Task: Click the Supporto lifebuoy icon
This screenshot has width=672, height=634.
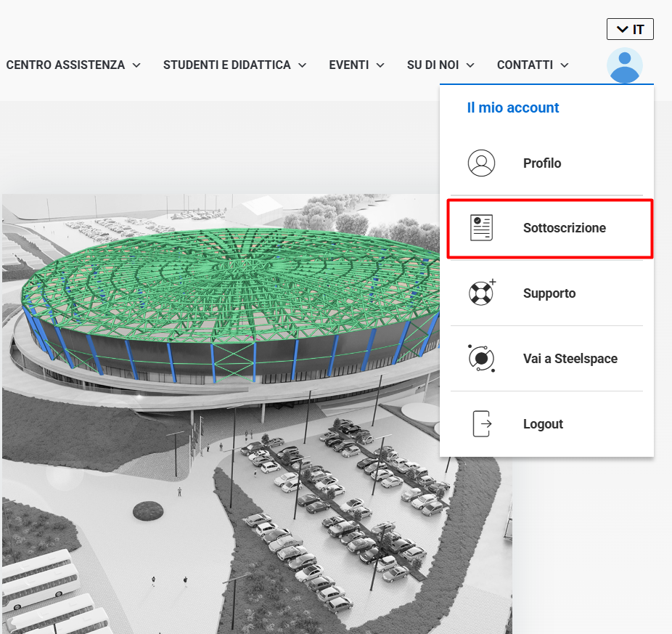Action: (482, 293)
